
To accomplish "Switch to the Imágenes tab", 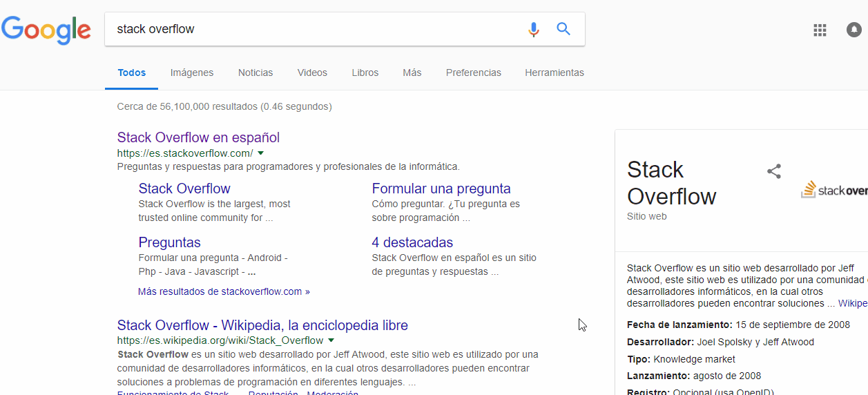I will click(x=192, y=73).
